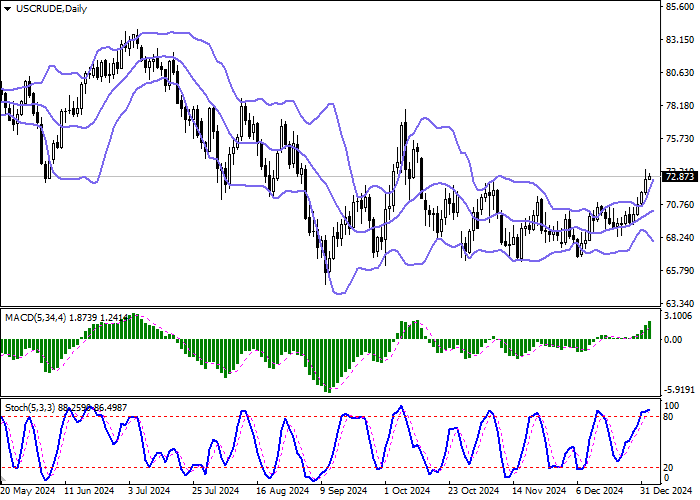The image size is (700, 500).
Task: Click the 85.600 price axis label
Action: click(679, 7)
